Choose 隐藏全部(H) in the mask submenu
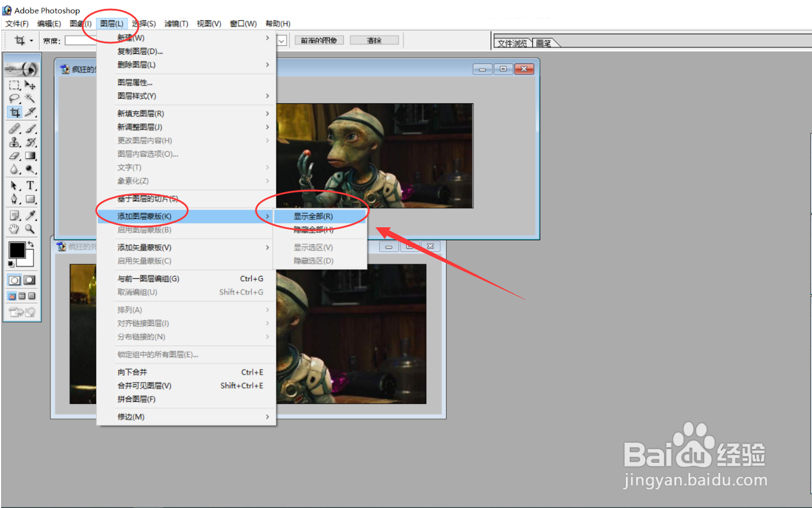 pos(320,230)
